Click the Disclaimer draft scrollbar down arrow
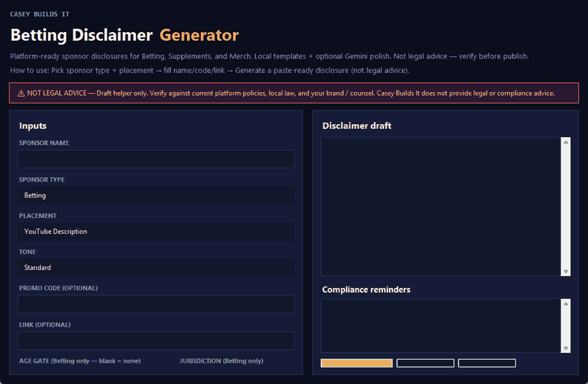The height and width of the screenshot is (384, 588). tap(565, 272)
